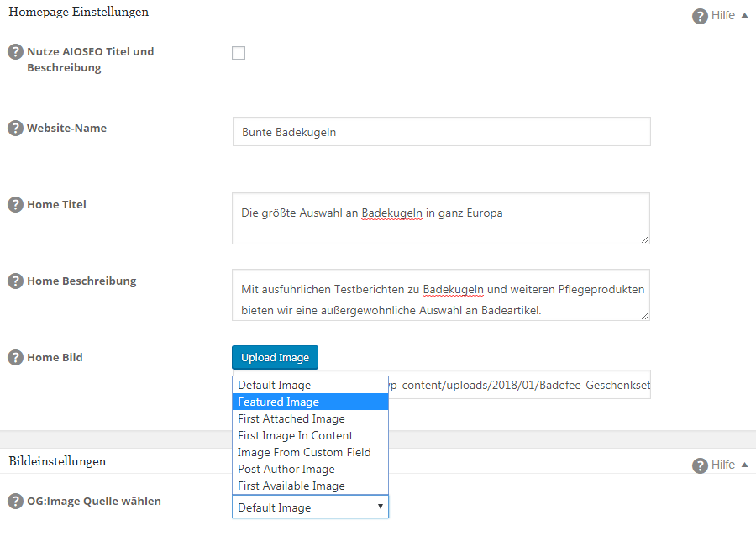756x536 pixels.
Task: Click help icon beside Nutze AIOSEO Titel
Action: tap(15, 51)
